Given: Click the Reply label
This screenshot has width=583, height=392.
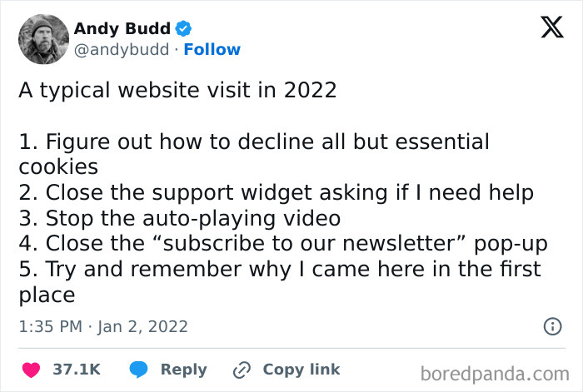Looking at the screenshot, I should 184,370.
